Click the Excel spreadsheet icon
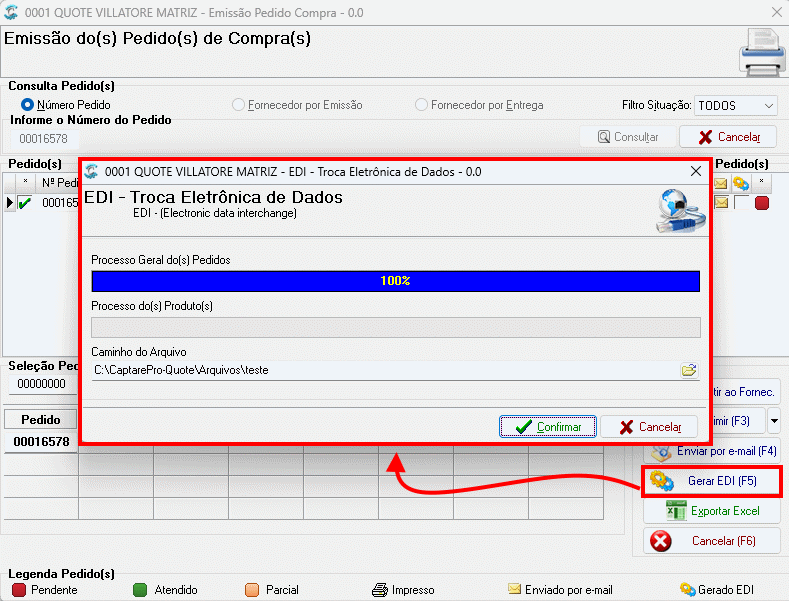The width and height of the screenshot is (789, 601). [x=676, y=511]
